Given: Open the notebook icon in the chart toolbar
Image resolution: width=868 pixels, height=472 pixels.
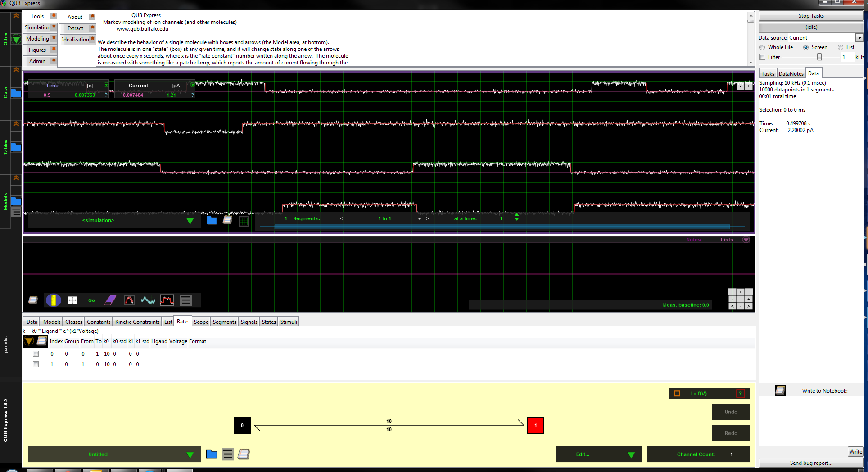Looking at the screenshot, I should pyautogui.click(x=33, y=300).
